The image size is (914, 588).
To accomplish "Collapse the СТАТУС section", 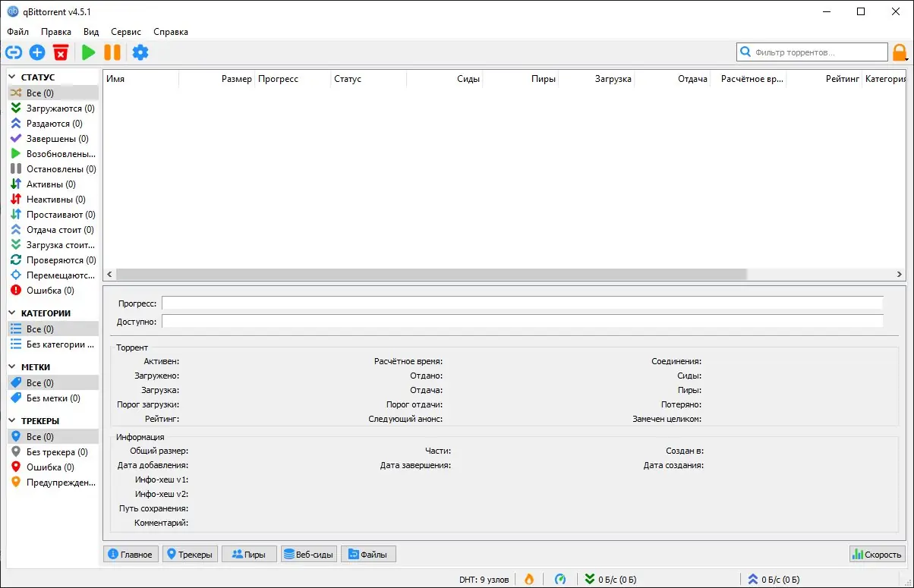I will (x=12, y=77).
